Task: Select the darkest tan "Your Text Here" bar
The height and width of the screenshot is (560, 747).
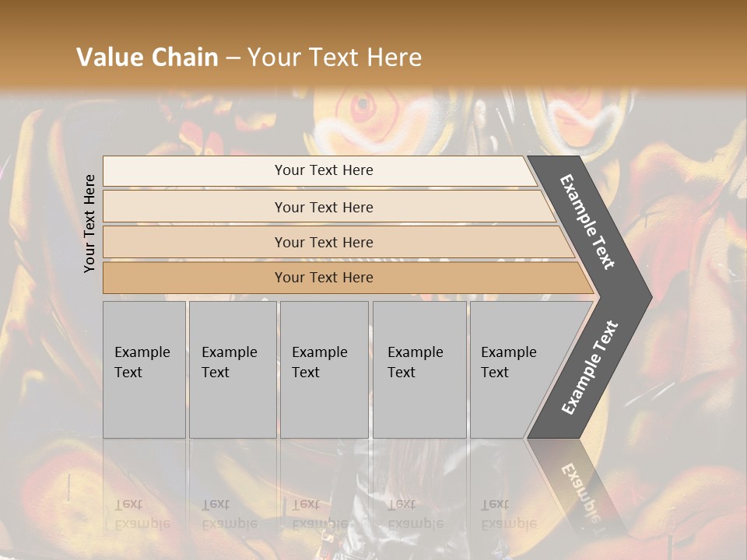Action: click(323, 278)
